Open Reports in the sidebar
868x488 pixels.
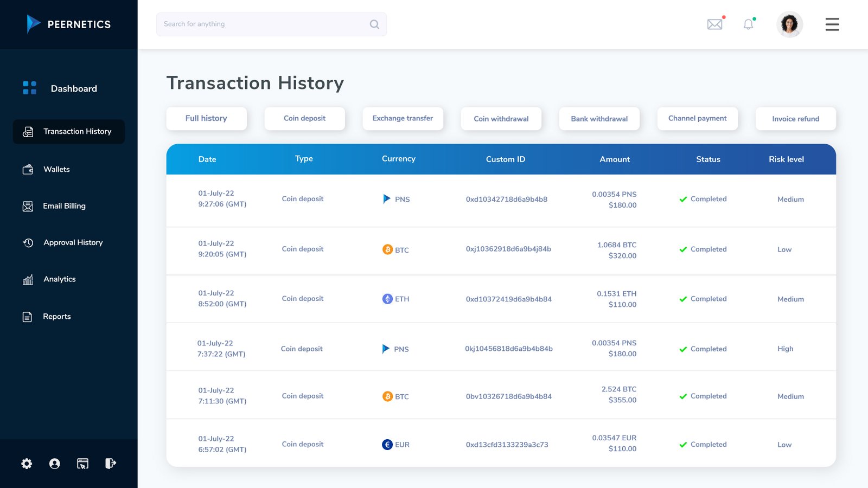coord(56,317)
